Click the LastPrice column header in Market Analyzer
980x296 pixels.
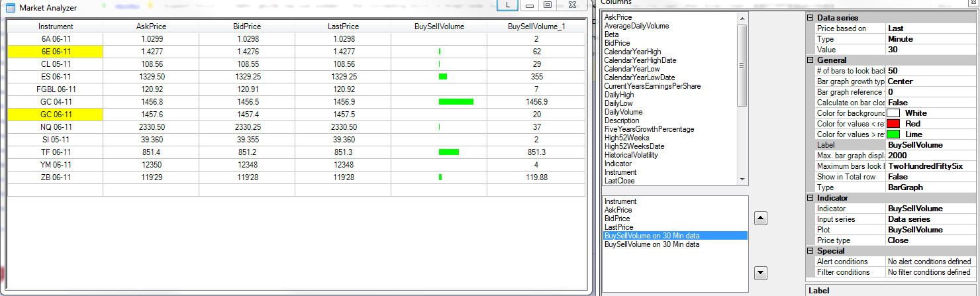point(343,26)
